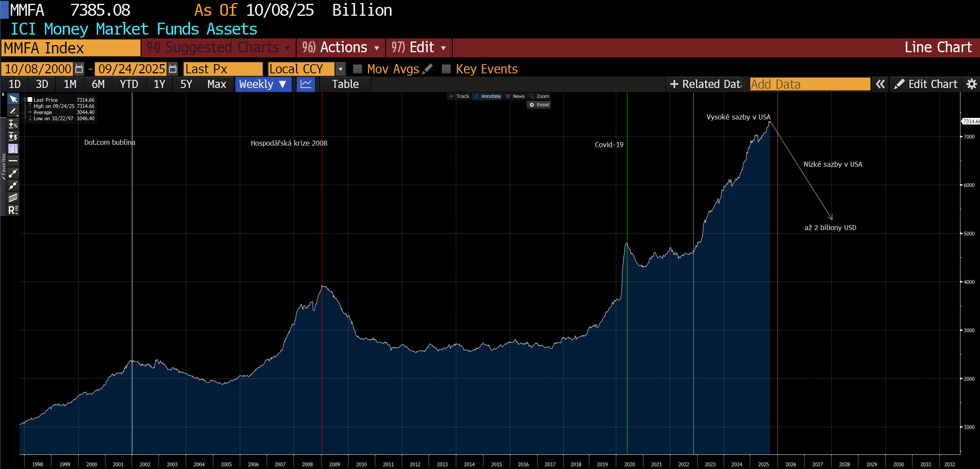Select the arrow pointer tool
This screenshot has width=980, height=469.
pyautogui.click(x=13, y=99)
